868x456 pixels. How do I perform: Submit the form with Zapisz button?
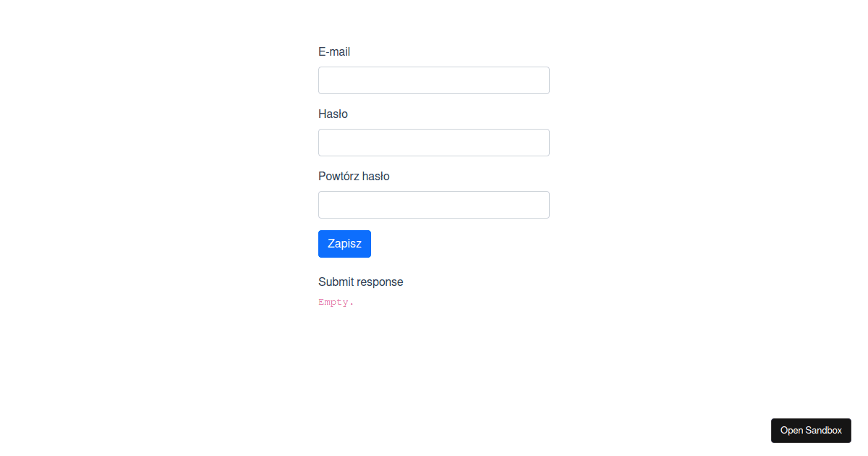tap(344, 244)
